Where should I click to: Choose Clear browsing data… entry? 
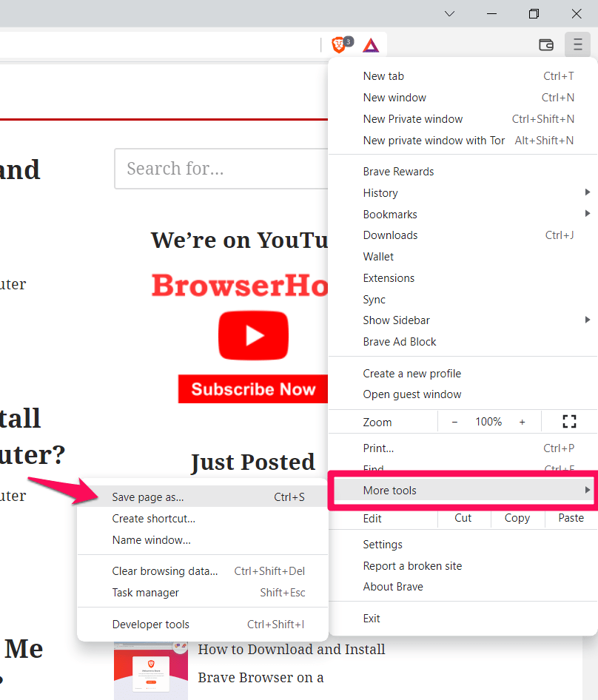165,571
